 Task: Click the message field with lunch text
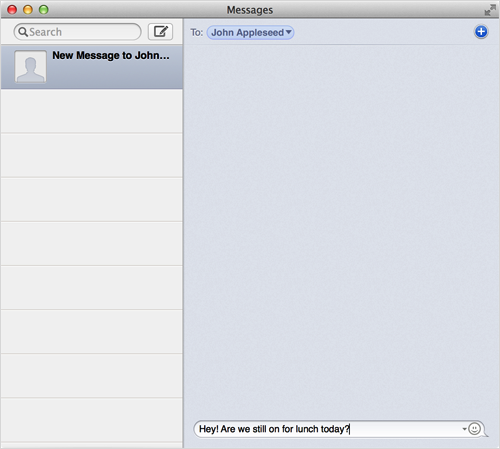point(338,429)
